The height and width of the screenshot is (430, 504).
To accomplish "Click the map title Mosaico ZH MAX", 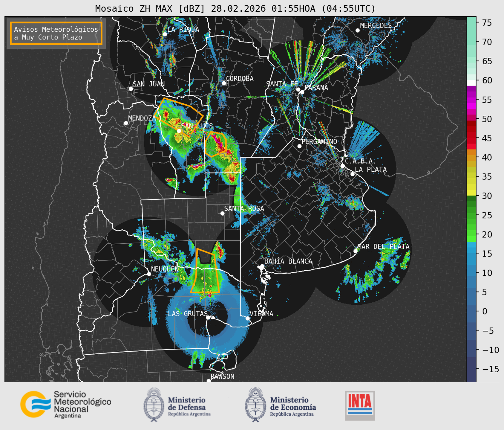I will (235, 8).
